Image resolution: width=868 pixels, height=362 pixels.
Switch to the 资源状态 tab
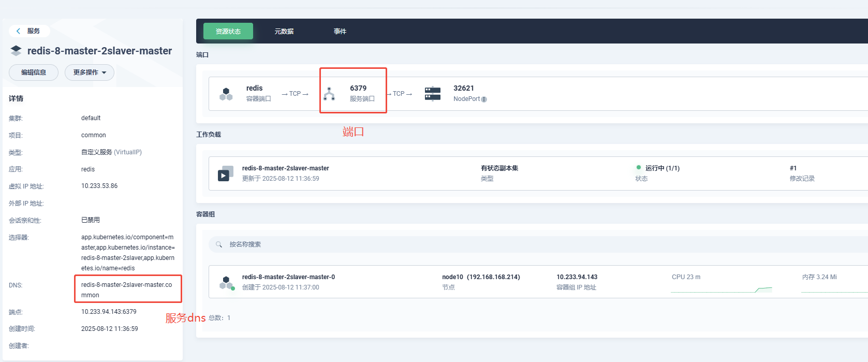click(228, 31)
